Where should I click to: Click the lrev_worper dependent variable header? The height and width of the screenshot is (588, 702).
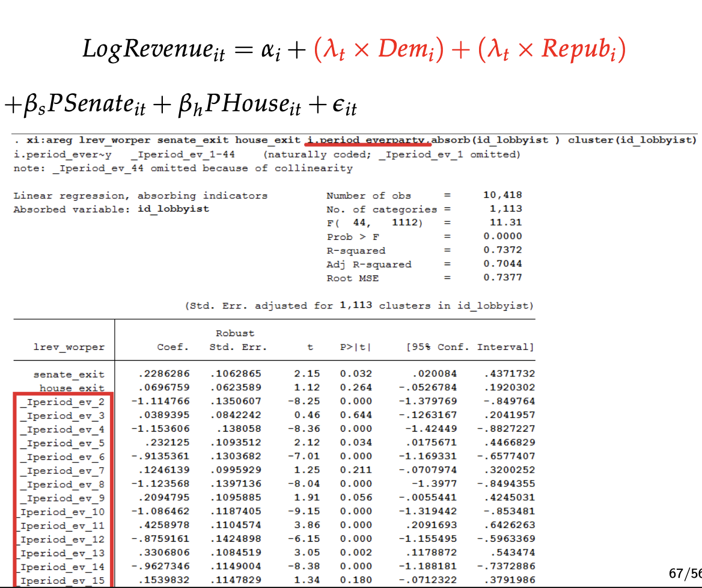(x=69, y=348)
